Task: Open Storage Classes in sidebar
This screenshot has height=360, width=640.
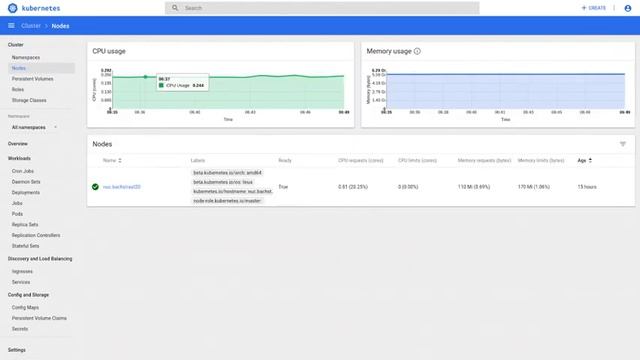Action: pos(29,100)
